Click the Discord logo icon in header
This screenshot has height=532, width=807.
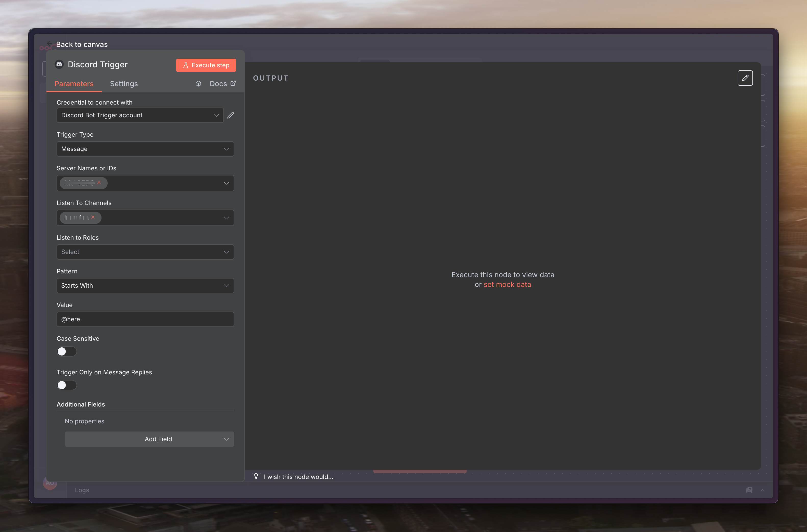59,65
